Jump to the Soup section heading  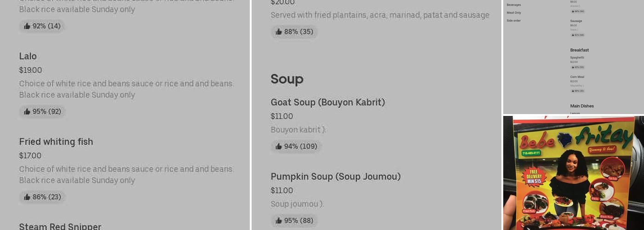pos(287,79)
